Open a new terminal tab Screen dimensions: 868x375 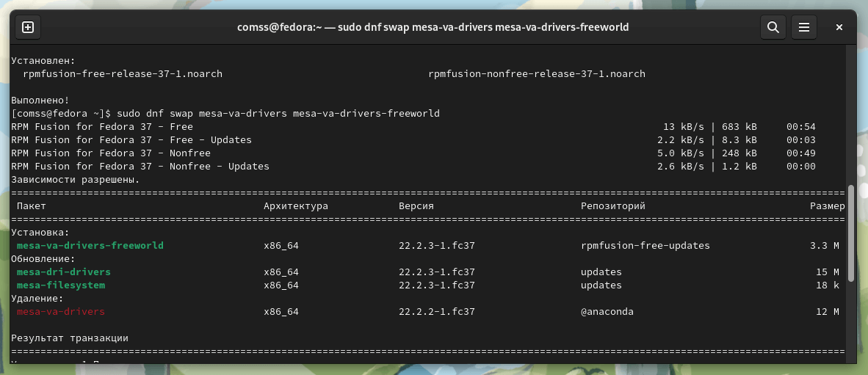point(28,27)
